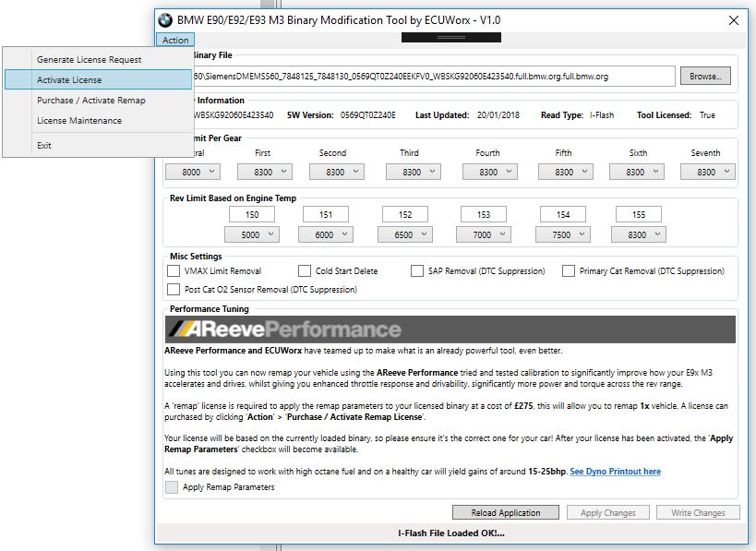Open the See Dyno Printout here link
The image size is (756, 551).
pyautogui.click(x=615, y=472)
